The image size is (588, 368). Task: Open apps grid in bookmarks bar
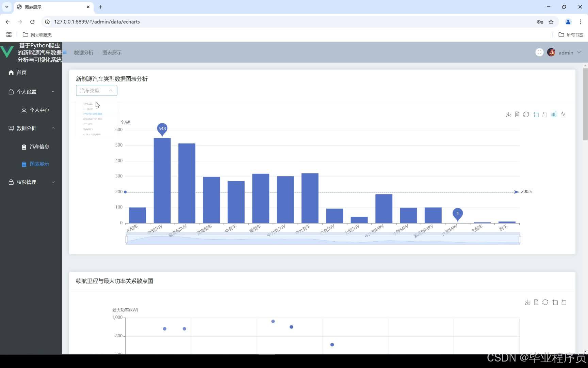pyautogui.click(x=9, y=34)
